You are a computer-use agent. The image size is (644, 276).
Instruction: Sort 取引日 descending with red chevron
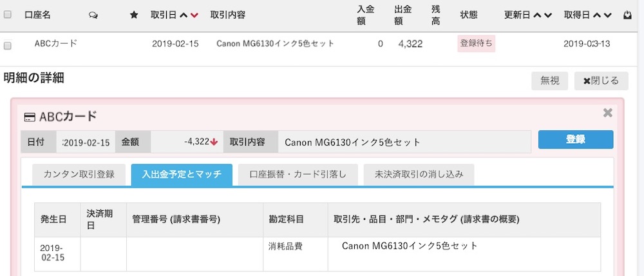coord(194,15)
